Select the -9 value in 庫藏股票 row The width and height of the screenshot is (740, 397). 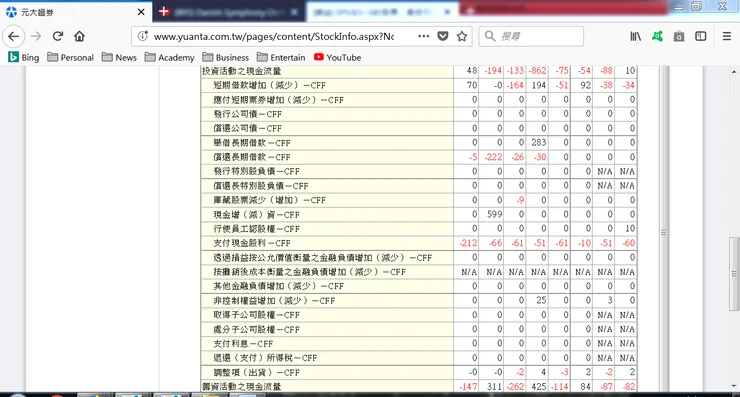[x=520, y=200]
